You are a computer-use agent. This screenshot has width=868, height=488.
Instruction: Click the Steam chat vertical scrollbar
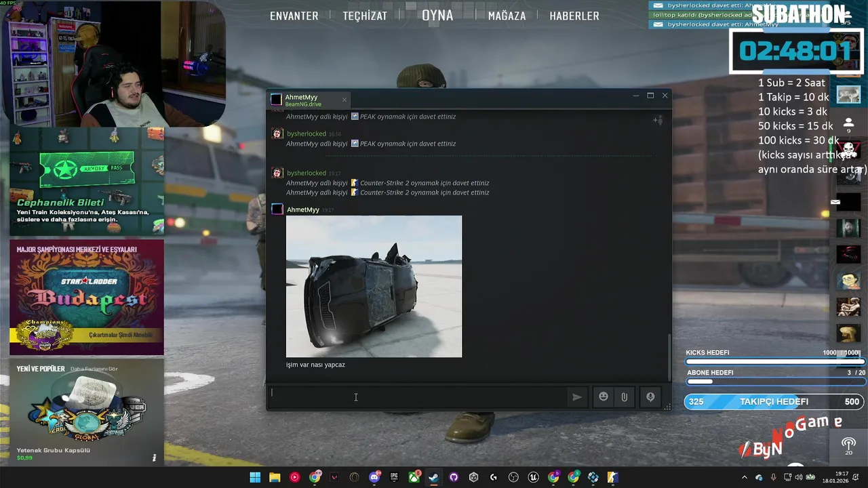[669, 357]
